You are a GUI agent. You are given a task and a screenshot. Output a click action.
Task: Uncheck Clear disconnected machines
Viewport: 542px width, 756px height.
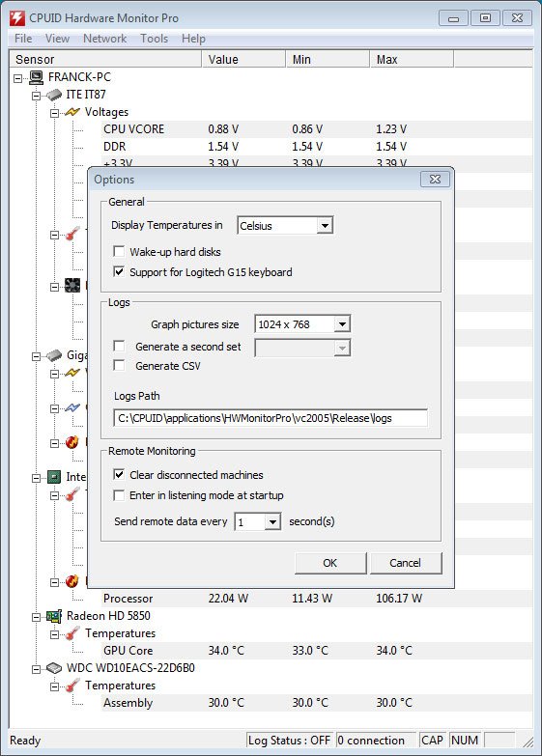coord(119,474)
